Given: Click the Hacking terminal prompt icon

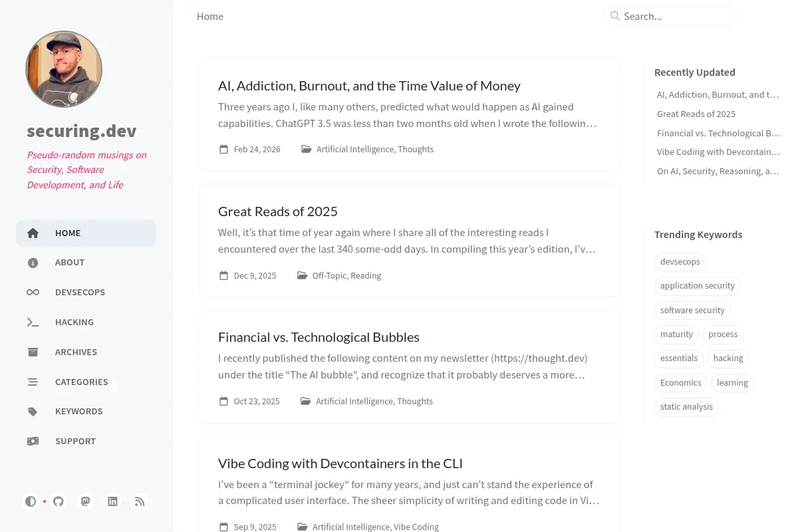Looking at the screenshot, I should 33,323.
